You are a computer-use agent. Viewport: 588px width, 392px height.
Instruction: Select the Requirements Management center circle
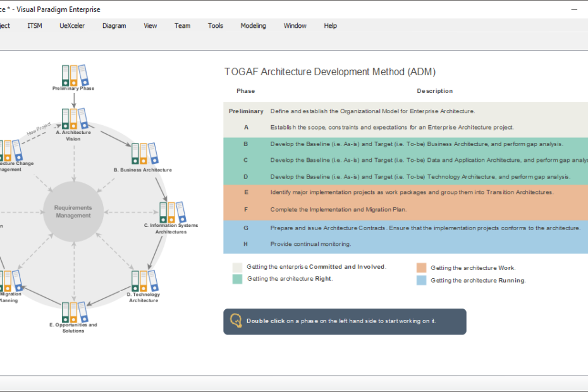point(73,211)
